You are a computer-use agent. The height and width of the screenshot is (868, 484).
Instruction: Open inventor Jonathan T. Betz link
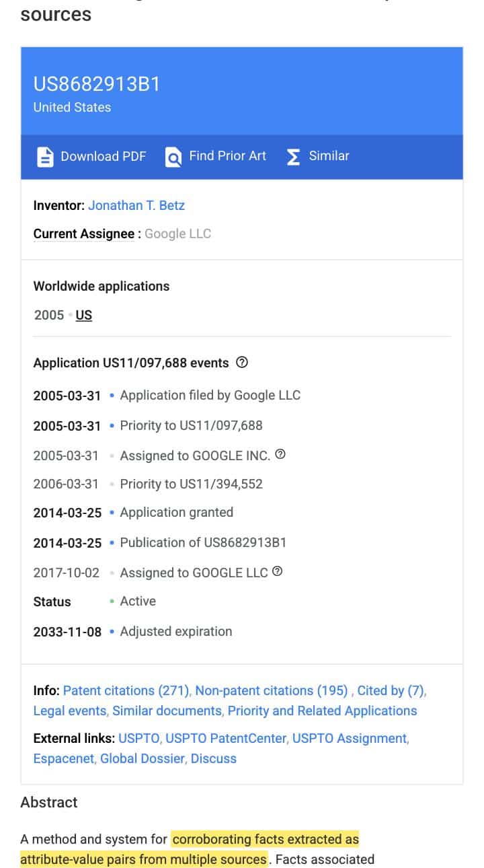coord(136,205)
